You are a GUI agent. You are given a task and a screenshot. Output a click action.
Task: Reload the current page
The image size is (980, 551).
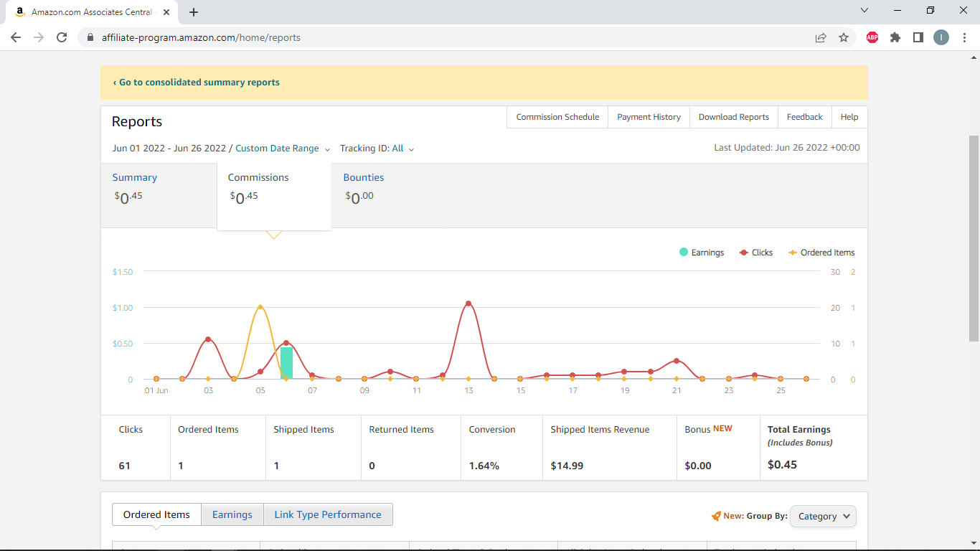[62, 37]
